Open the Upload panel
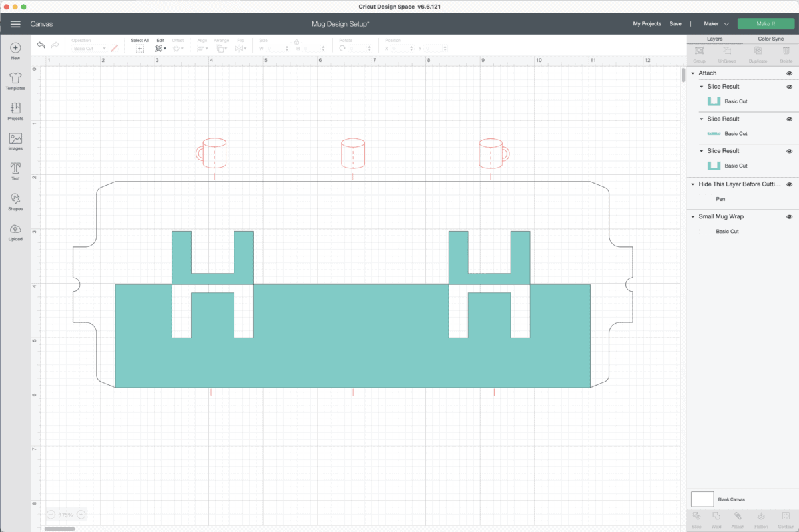The image size is (799, 532). click(x=15, y=230)
